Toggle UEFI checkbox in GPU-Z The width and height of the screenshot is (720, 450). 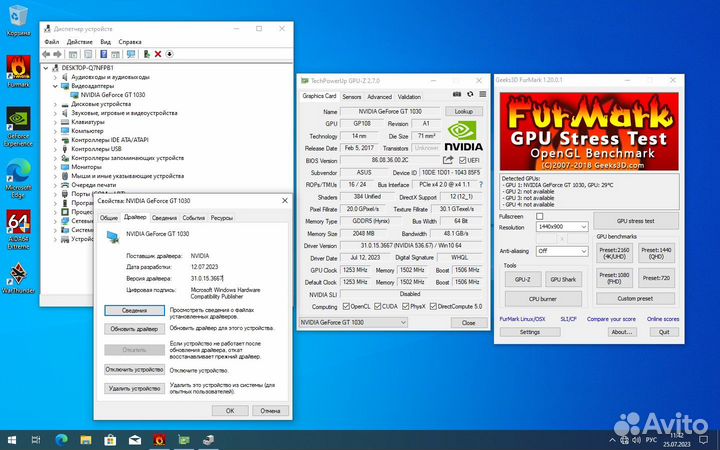click(462, 161)
